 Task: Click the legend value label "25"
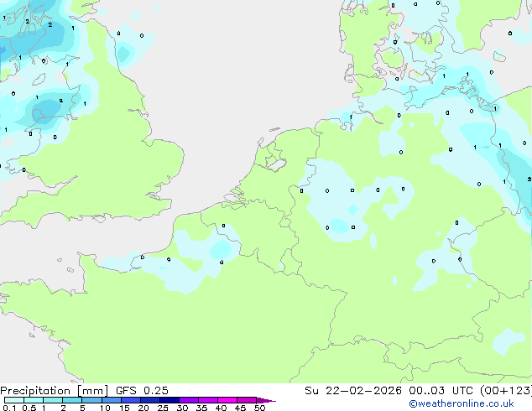click(163, 408)
